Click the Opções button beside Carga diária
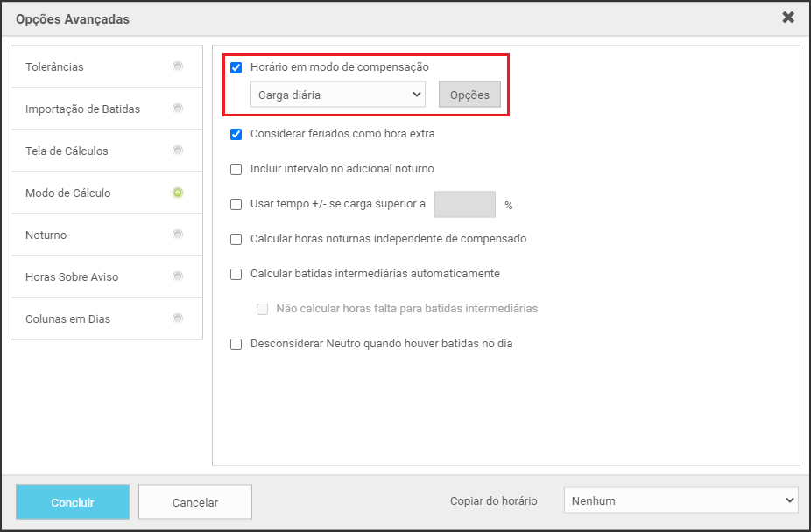The image size is (811, 532). 469,94
